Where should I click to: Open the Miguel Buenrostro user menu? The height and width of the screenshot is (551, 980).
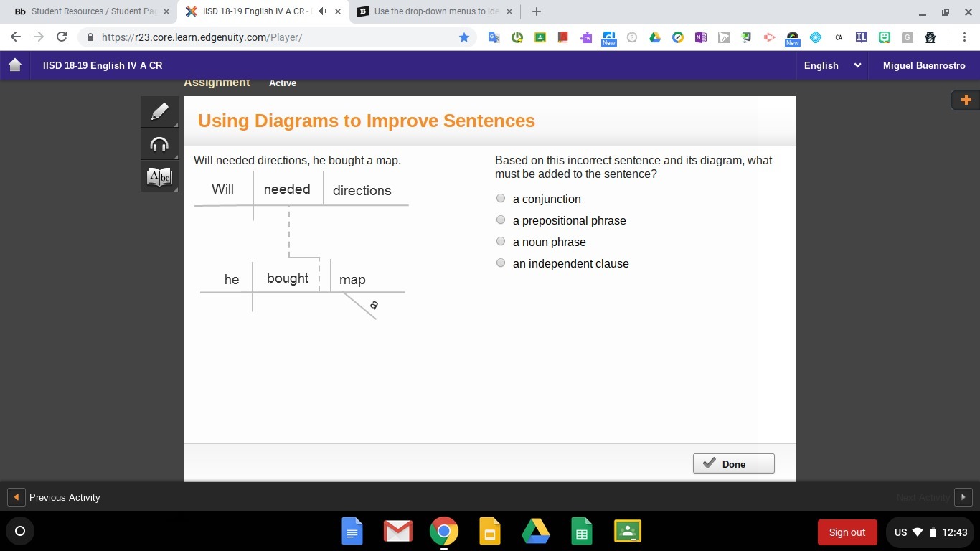pos(924,65)
